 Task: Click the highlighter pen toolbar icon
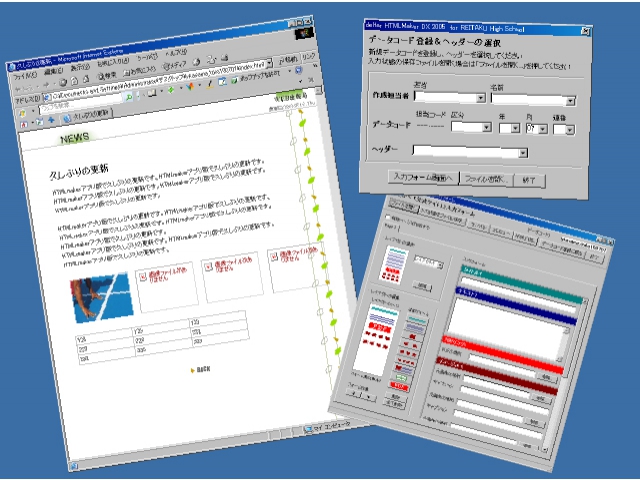[x=210, y=85]
